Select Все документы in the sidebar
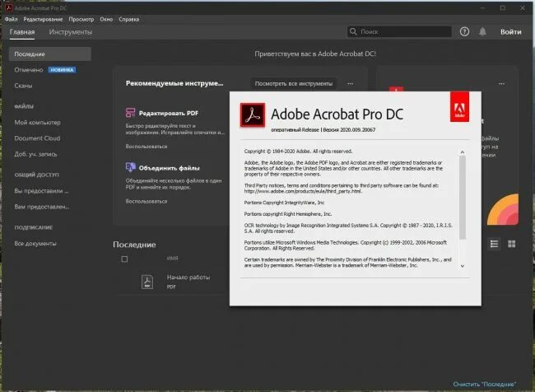Viewport: 535px width, 392px height. pyautogui.click(x=35, y=244)
